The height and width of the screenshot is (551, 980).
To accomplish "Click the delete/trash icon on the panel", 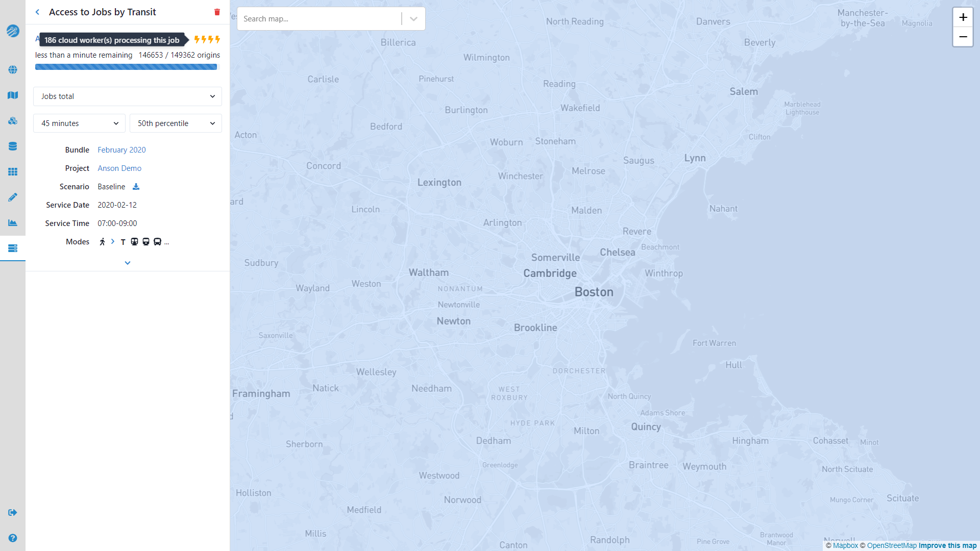I will 217,12.
